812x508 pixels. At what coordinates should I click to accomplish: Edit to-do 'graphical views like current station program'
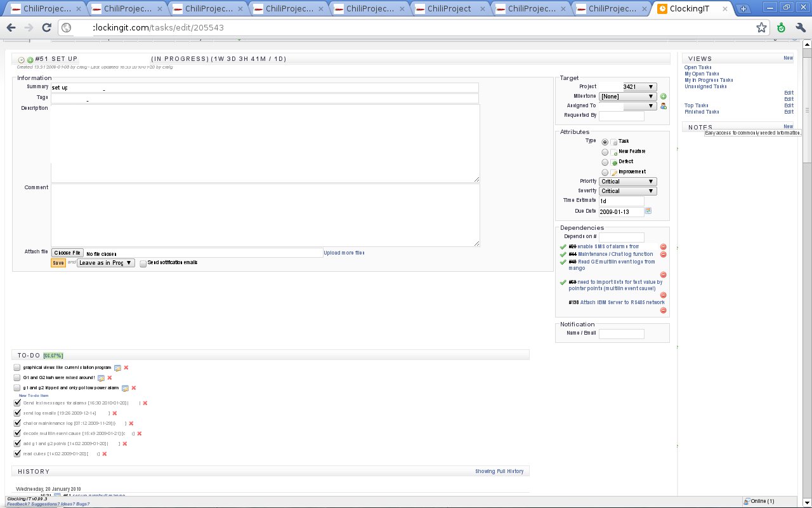click(x=117, y=368)
